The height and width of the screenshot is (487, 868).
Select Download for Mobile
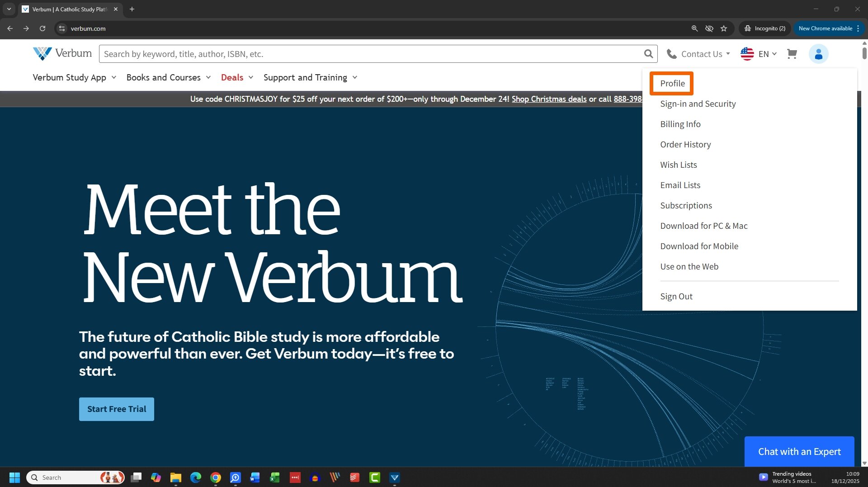click(x=699, y=246)
